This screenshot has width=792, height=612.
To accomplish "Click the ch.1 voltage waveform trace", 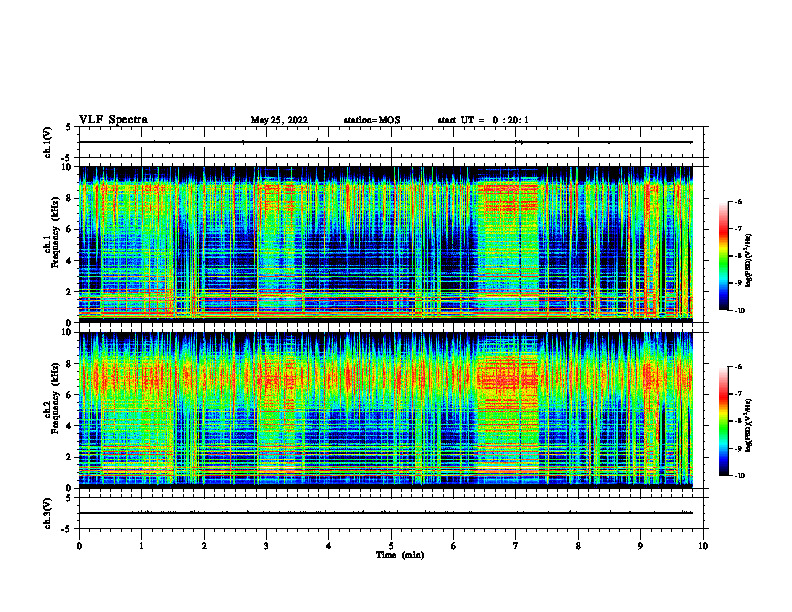I will click(386, 142).
